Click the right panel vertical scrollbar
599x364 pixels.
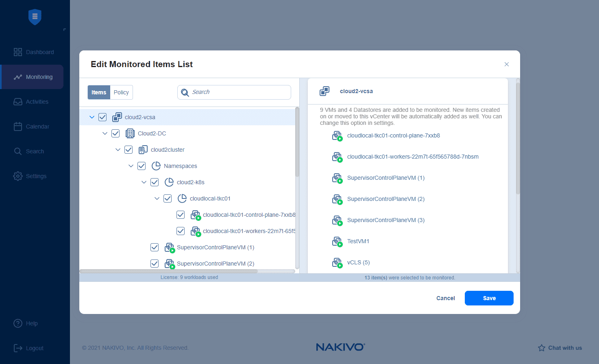[518, 138]
